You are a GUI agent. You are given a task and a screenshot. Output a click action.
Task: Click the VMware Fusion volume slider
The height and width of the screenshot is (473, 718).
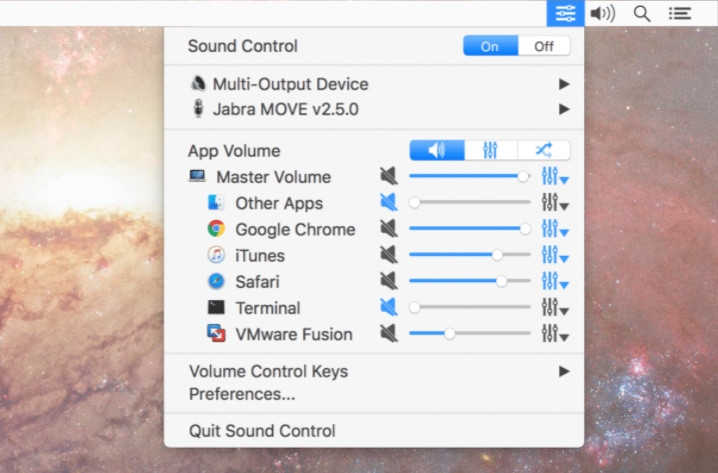470,334
